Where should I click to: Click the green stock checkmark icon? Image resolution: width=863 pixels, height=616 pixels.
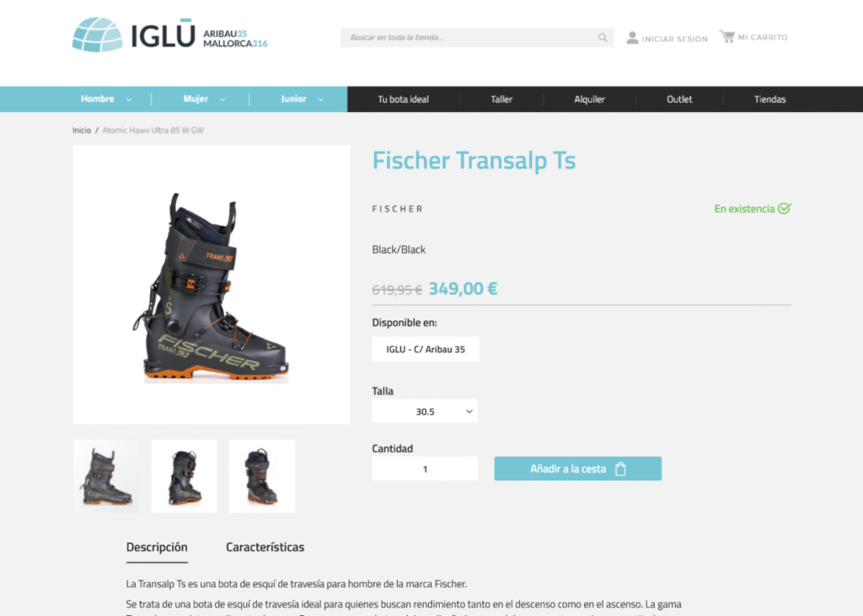coord(785,209)
